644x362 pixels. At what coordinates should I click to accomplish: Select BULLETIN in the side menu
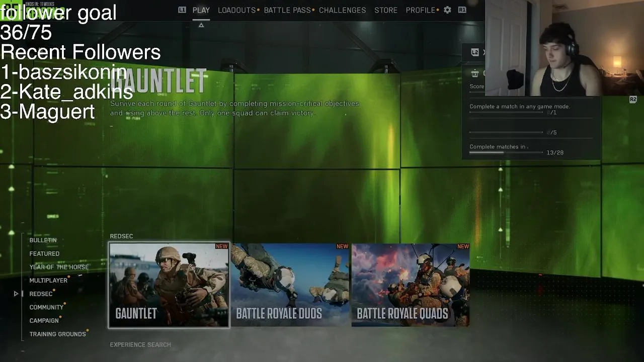[43, 240]
